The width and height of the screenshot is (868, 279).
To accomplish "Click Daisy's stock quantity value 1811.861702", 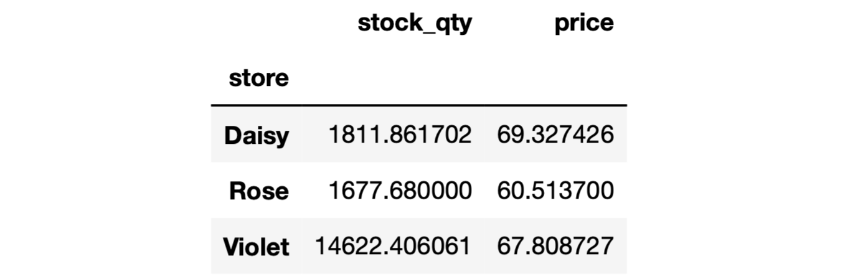I will [400, 135].
